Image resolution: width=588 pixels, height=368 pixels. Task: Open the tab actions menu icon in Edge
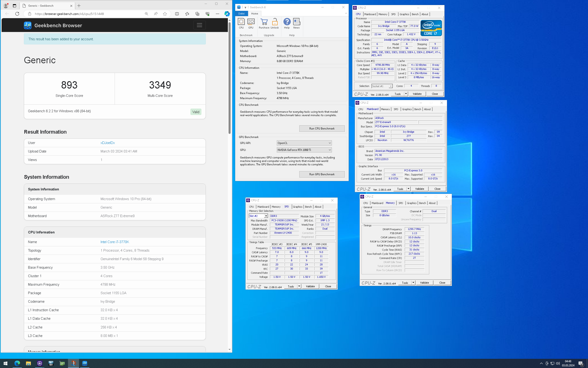pos(14,6)
